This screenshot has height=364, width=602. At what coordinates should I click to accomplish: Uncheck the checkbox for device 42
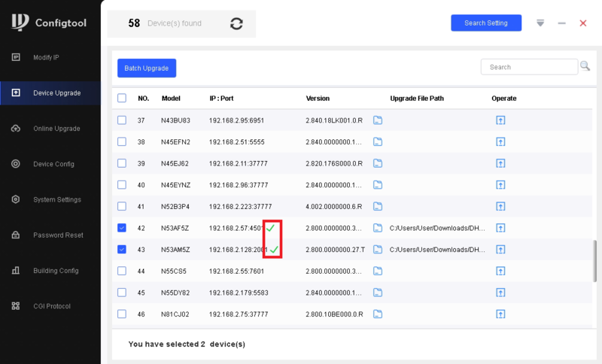(x=122, y=228)
